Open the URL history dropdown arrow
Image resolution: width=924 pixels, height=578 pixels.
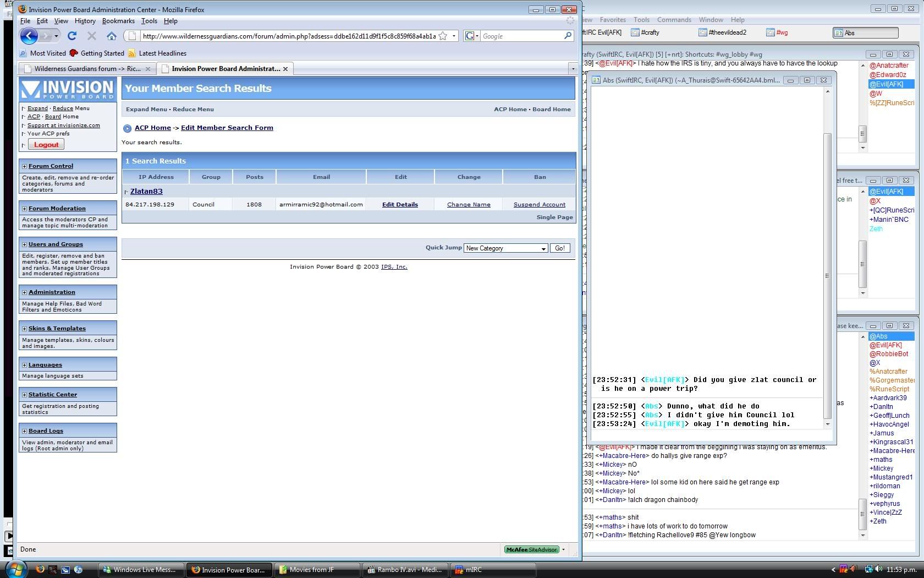pyautogui.click(x=454, y=36)
